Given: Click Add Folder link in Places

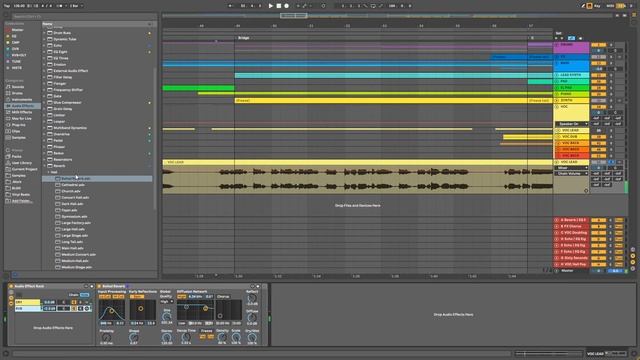Looking at the screenshot, I should [22, 201].
